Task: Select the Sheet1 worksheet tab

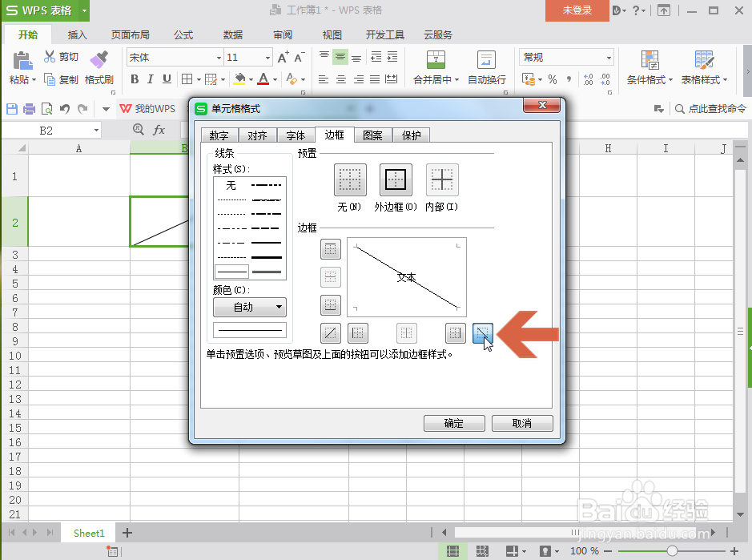Action: pos(89,533)
